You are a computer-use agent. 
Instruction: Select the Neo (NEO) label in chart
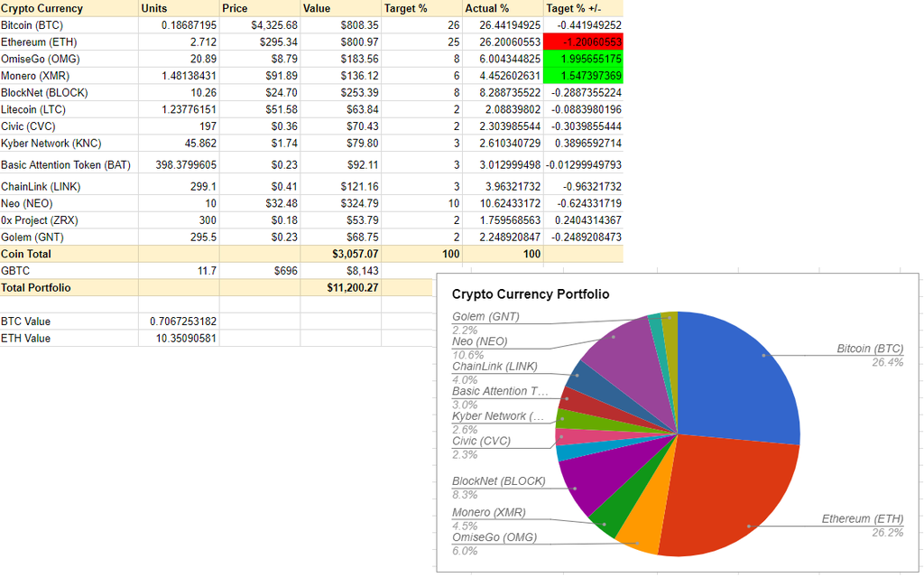coord(479,341)
